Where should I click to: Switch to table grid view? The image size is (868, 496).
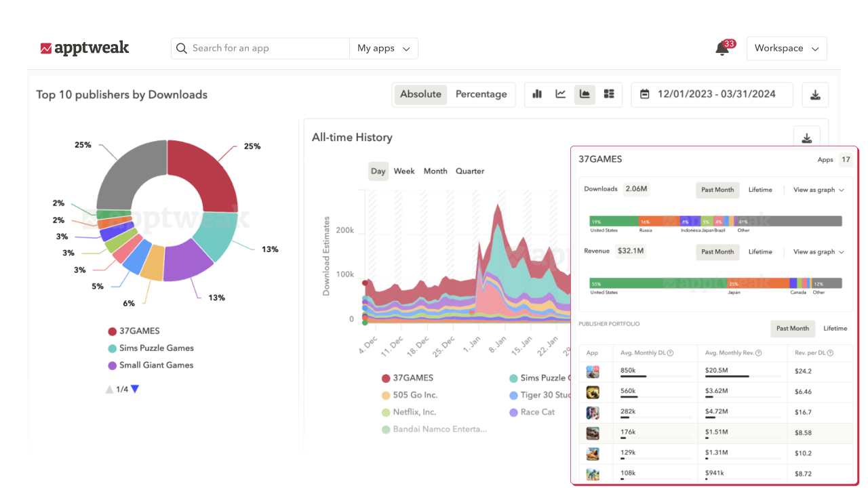609,94
